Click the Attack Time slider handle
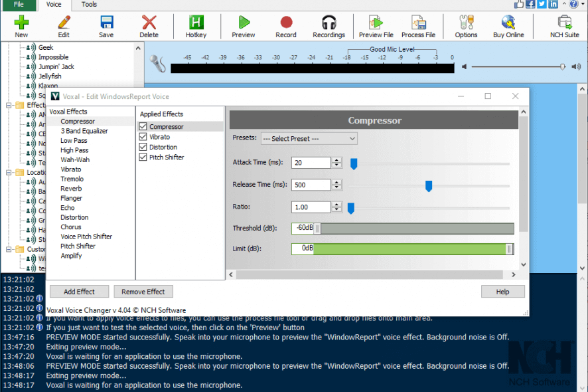588x392 pixels. coord(354,163)
